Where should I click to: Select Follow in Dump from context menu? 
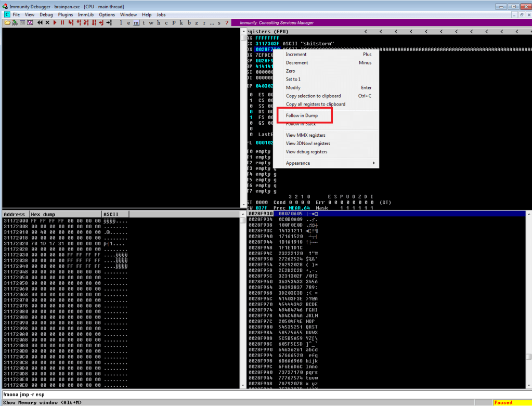[302, 115]
